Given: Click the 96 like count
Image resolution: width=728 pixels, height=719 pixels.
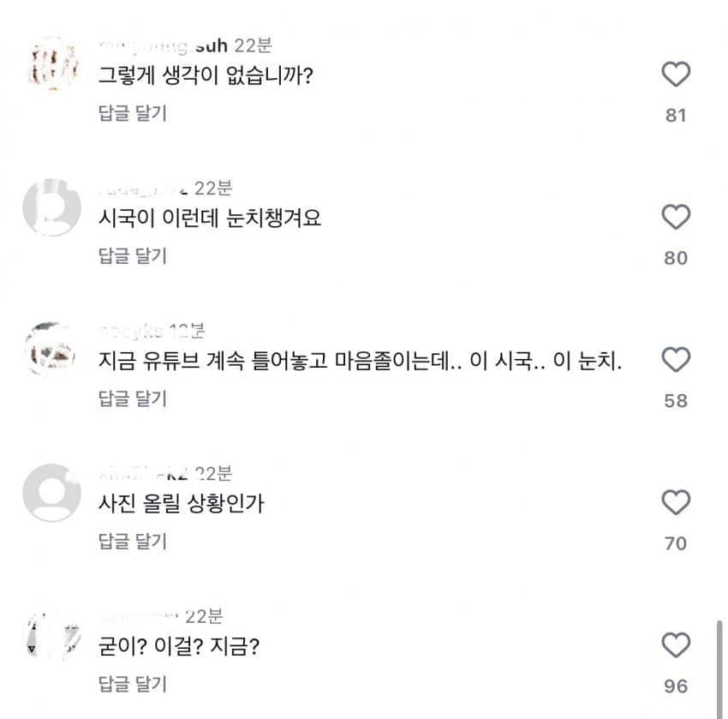Looking at the screenshot, I should click(676, 686).
